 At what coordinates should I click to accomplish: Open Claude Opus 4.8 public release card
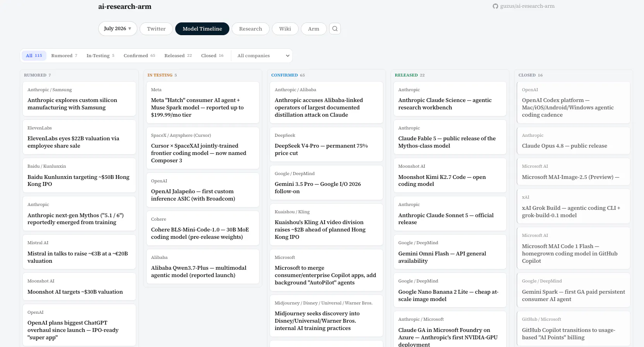click(574, 141)
